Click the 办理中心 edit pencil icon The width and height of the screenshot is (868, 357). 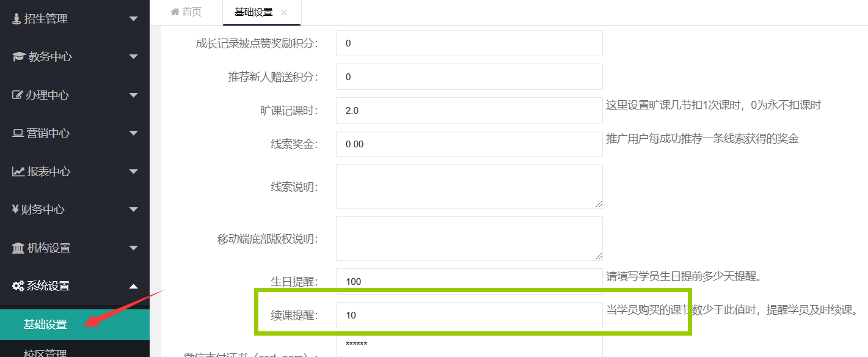[x=18, y=95]
